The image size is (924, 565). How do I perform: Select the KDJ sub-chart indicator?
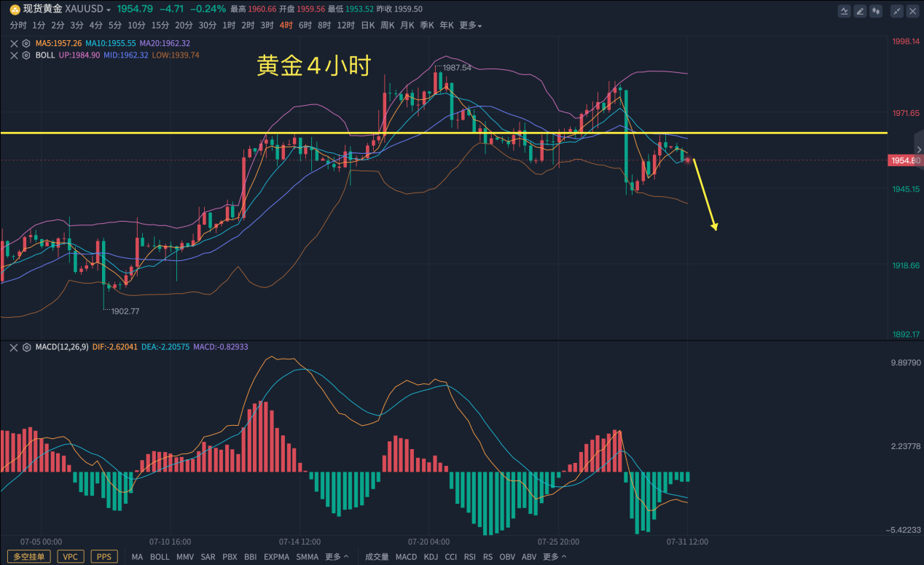431,557
